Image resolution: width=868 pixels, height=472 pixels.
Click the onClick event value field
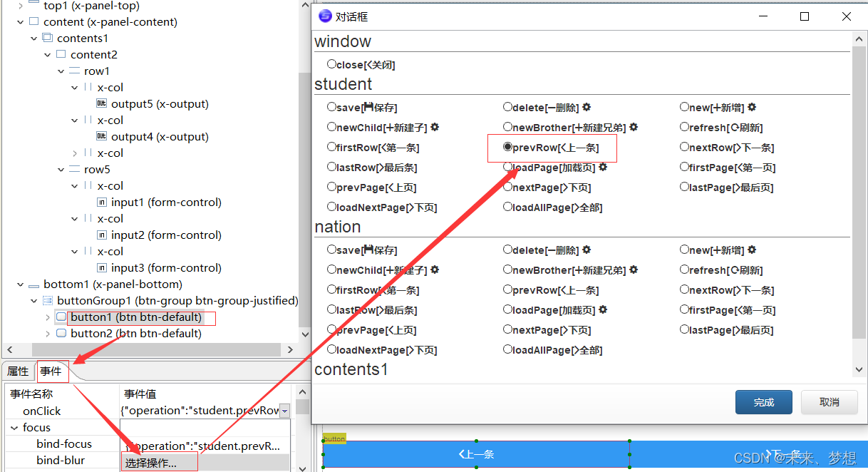click(x=200, y=411)
